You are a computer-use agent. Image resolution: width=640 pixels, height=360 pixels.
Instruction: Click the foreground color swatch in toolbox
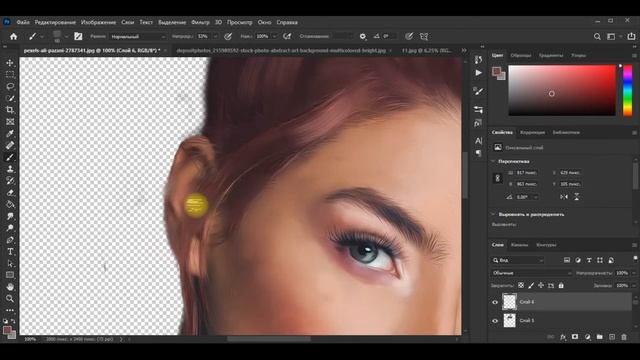pyautogui.click(x=7, y=330)
